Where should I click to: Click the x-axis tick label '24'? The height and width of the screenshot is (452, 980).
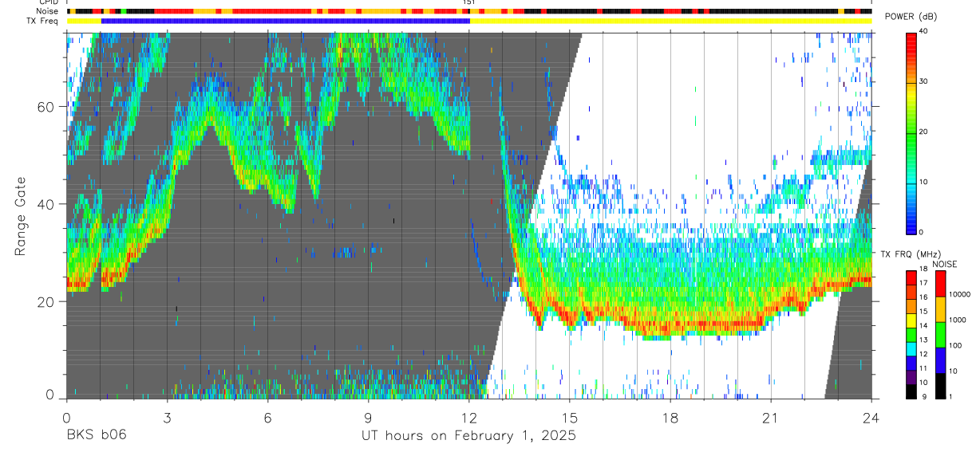[871, 417]
